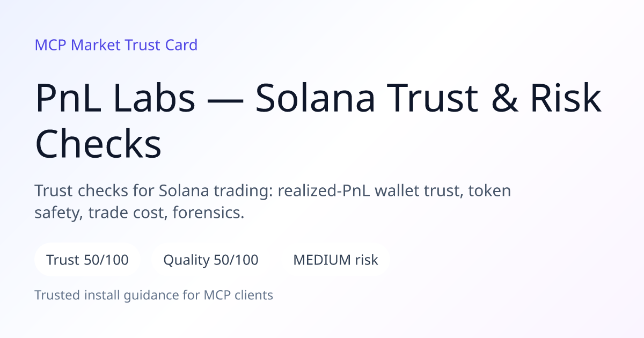Click 'PnL Labs' in the main heading
The height and width of the screenshot is (338, 644).
pyautogui.click(x=115, y=98)
